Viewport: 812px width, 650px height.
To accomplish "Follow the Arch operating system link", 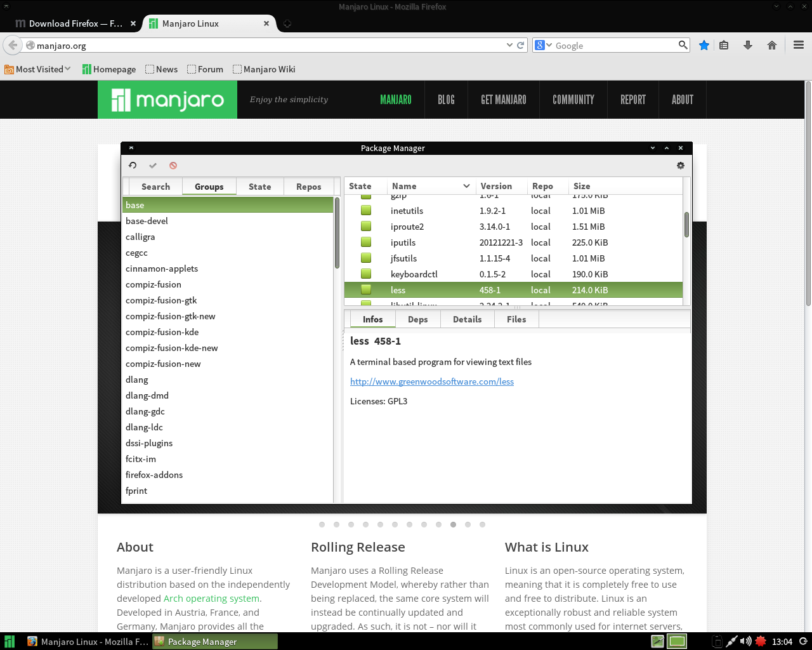I will point(211,599).
